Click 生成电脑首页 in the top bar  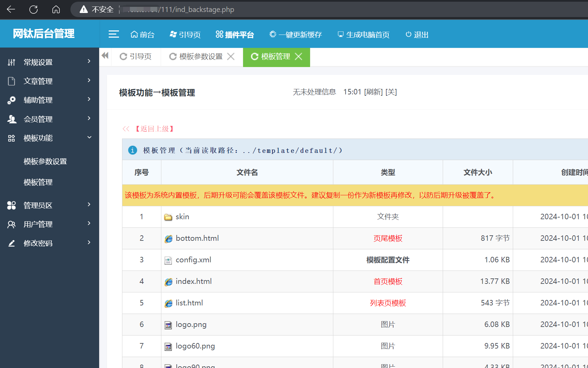(363, 35)
